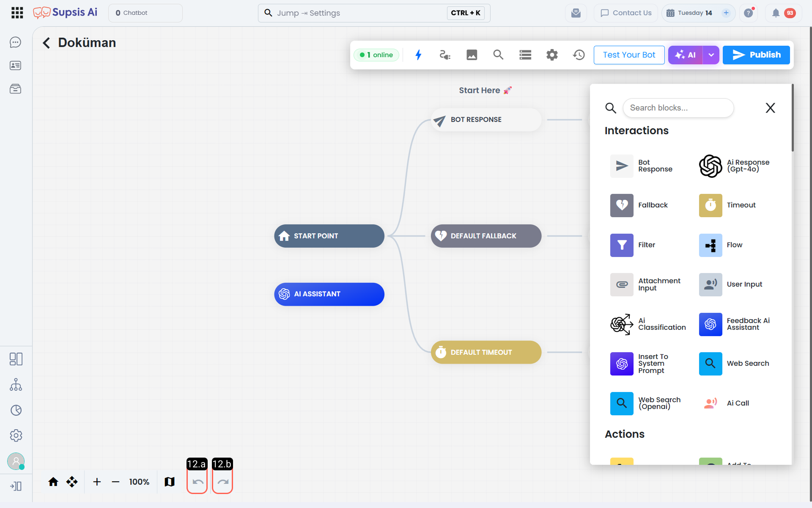Click the 0 Chatbot counter
Image resolution: width=812 pixels, height=508 pixels.
145,13
